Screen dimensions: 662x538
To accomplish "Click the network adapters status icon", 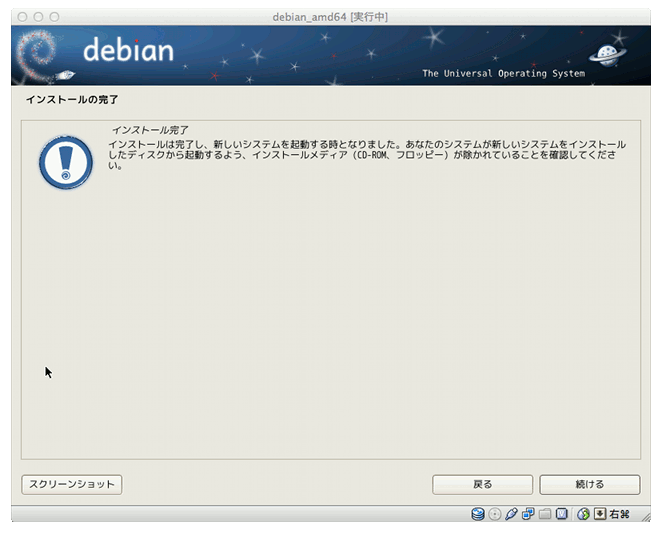I will [x=528, y=514].
